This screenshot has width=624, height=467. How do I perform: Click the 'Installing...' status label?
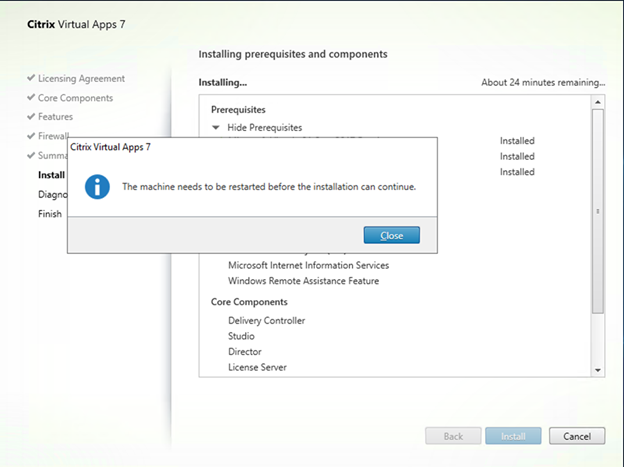(222, 82)
